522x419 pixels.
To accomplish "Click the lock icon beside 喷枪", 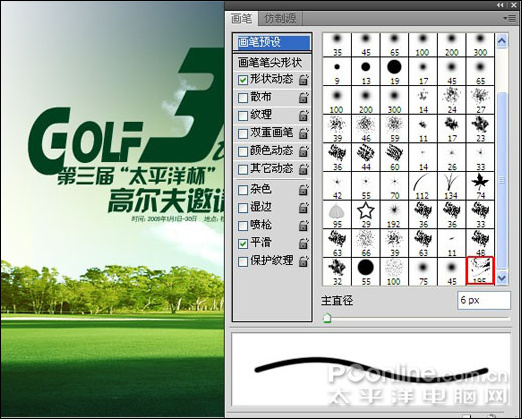I will pyautogui.click(x=304, y=225).
